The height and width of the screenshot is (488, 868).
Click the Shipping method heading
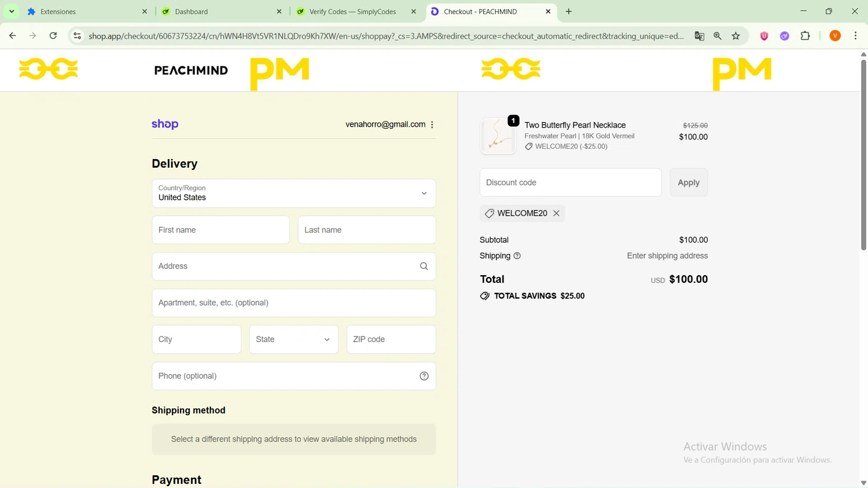click(189, 411)
